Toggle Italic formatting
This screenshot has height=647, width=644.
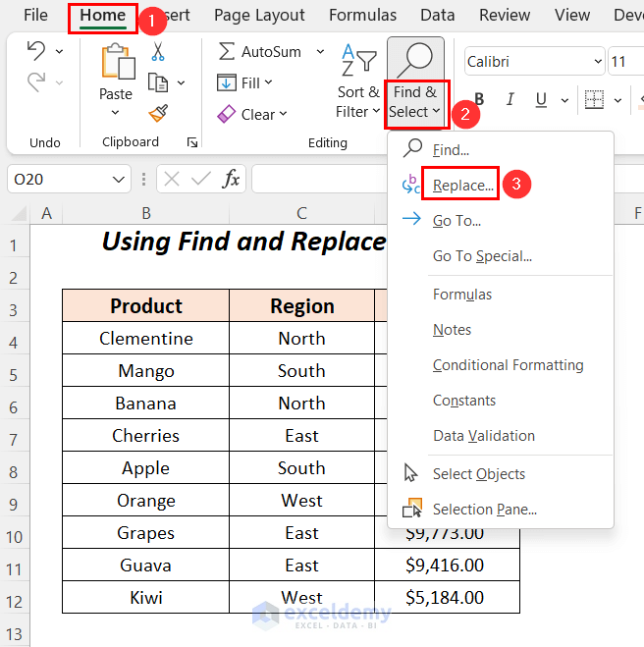tap(510, 99)
